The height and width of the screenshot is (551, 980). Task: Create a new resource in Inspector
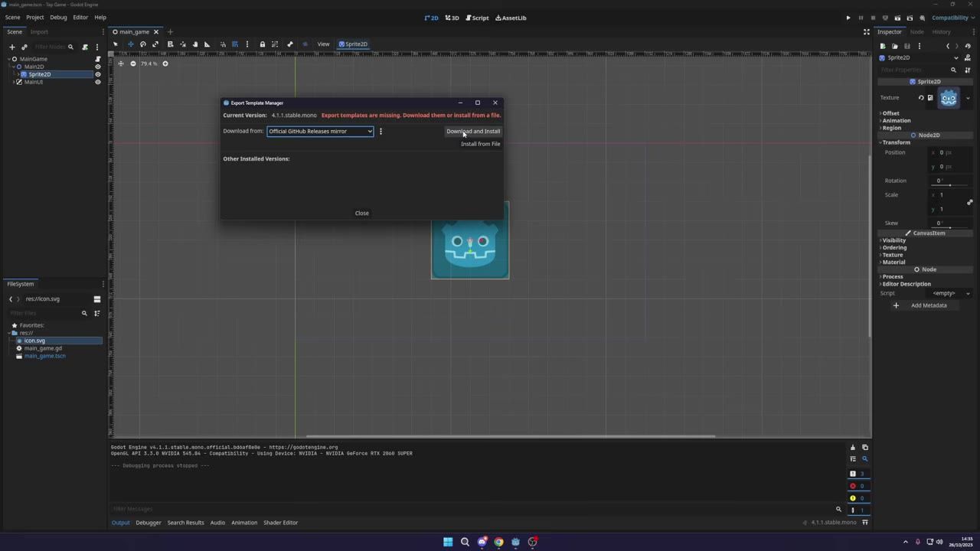(x=882, y=46)
